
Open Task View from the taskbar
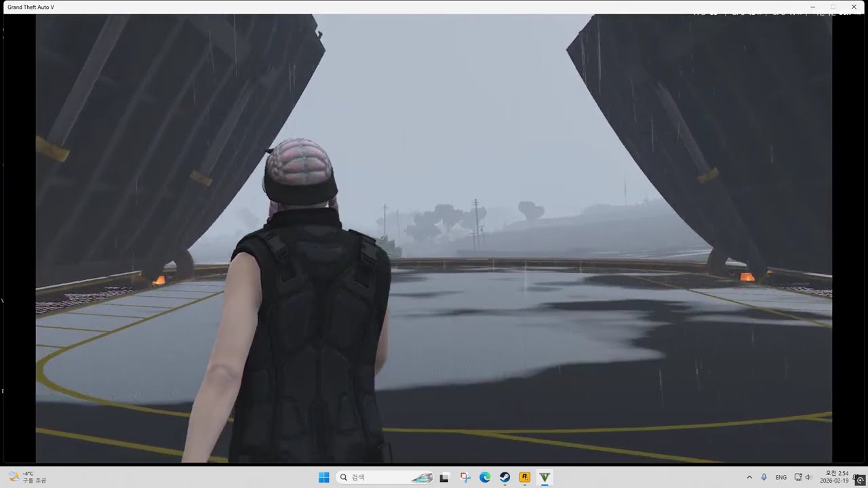[444, 477]
